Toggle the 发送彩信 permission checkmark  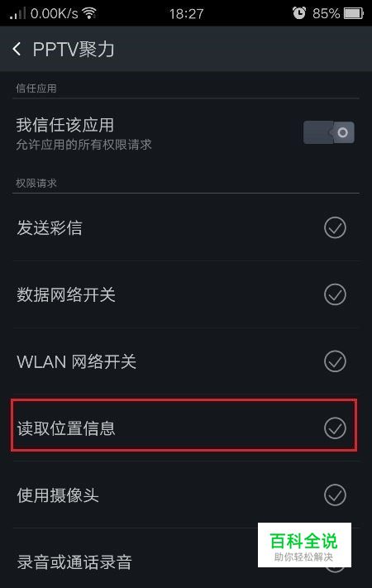[x=335, y=227]
